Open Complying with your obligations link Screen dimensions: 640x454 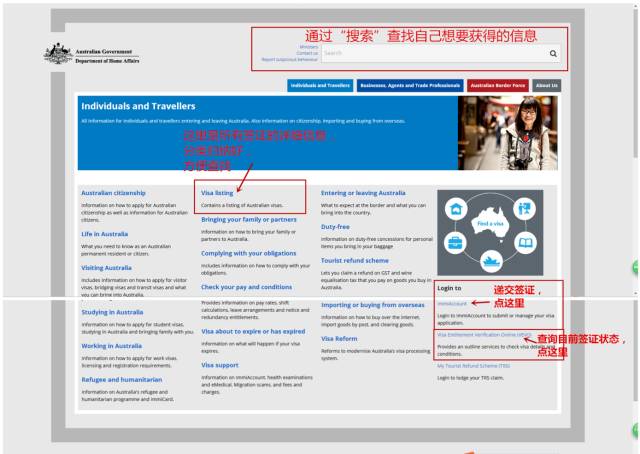249,254
